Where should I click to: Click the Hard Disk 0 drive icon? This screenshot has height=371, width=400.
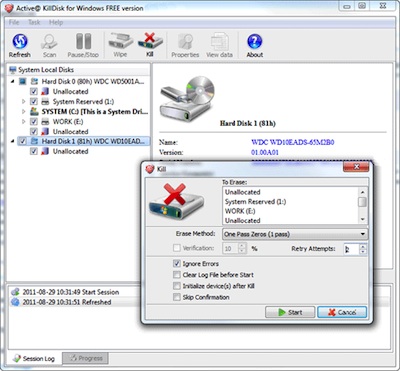[34, 81]
